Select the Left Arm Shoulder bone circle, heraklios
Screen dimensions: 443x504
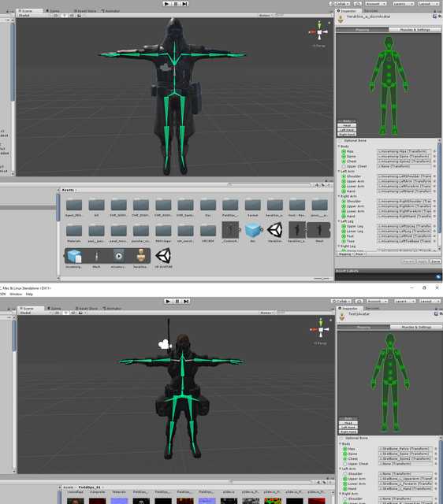(344, 176)
